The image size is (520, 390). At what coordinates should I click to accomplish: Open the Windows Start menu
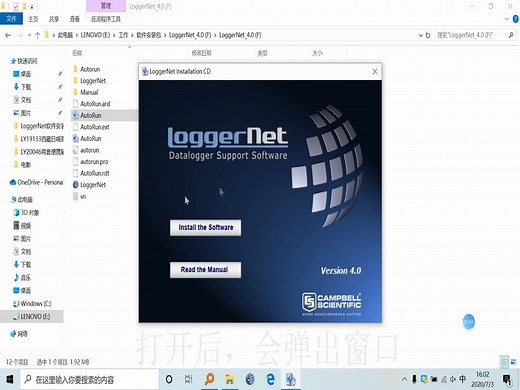(x=9, y=379)
